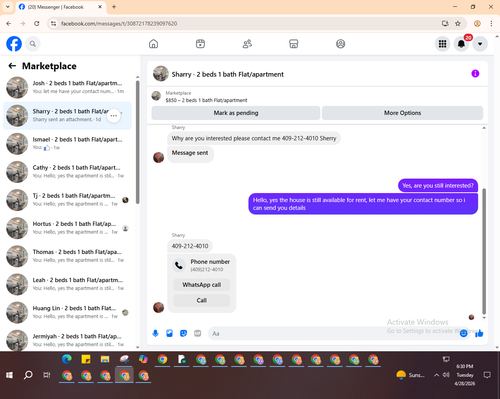Show hidden system tray icons
Viewport: 500px width, 399px height.
click(436, 375)
